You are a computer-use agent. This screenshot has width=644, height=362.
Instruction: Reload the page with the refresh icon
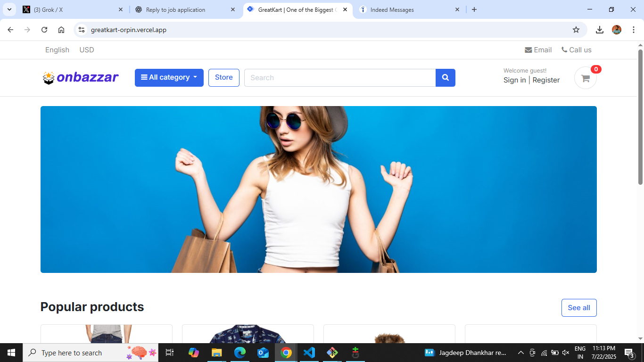[44, 30]
